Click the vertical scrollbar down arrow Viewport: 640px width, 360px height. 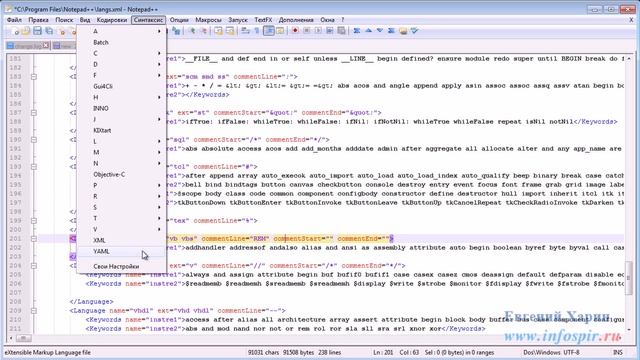coord(629,329)
